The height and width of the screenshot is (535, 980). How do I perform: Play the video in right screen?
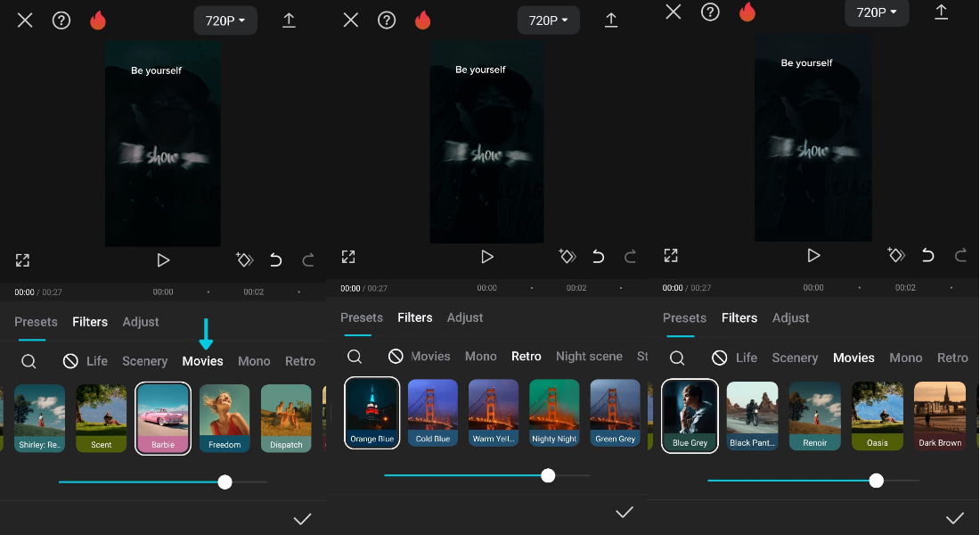click(813, 255)
